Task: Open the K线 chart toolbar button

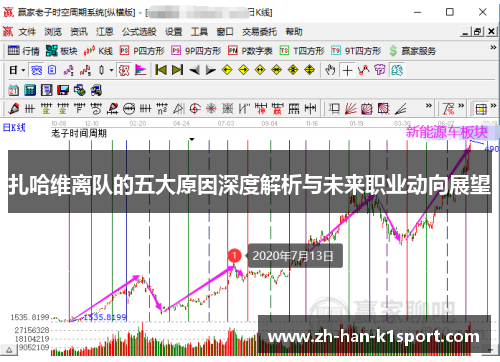Action: coord(98,51)
